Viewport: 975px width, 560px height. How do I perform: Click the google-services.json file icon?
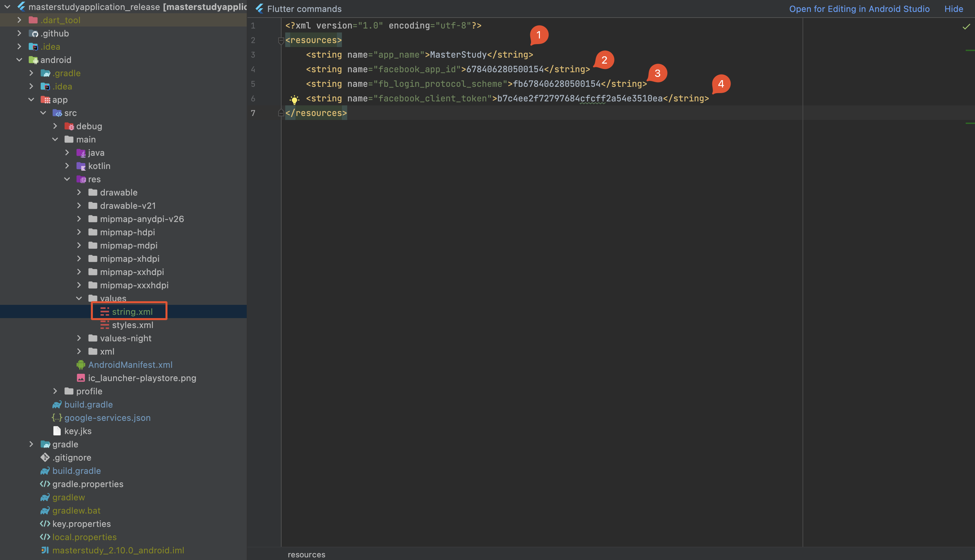[57, 418]
